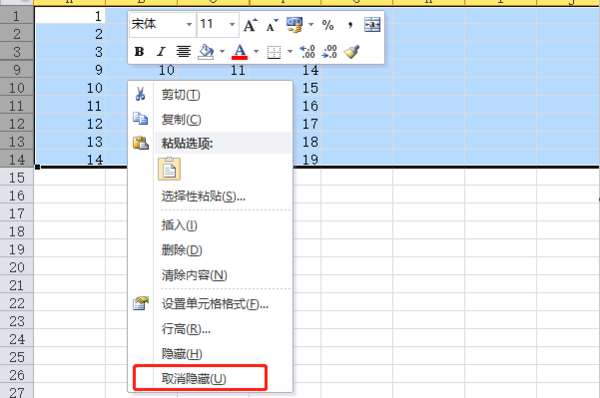Choose 隐藏(H) in the context menu

tap(181, 354)
